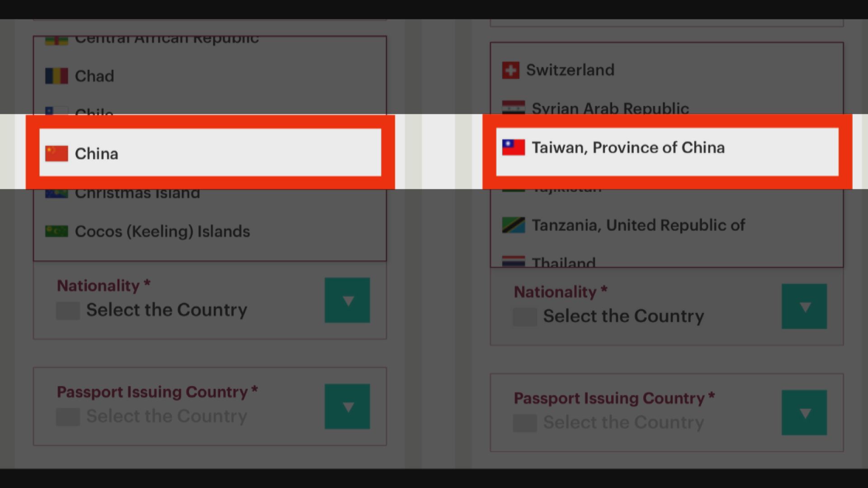Select "Cocos (Keeling) Islands" from the list
Viewport: 868px width, 488px height.
point(162,231)
